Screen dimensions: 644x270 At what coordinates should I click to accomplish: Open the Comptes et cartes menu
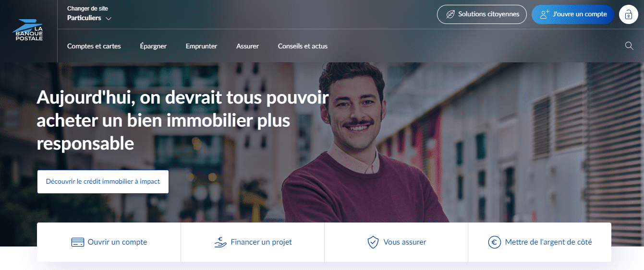point(94,46)
